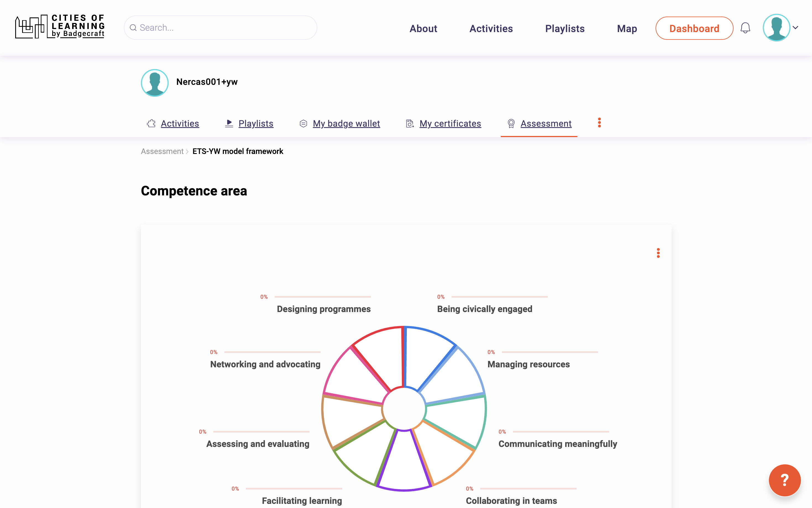
Task: Click the badge wallet hexagon icon
Action: pyautogui.click(x=303, y=124)
